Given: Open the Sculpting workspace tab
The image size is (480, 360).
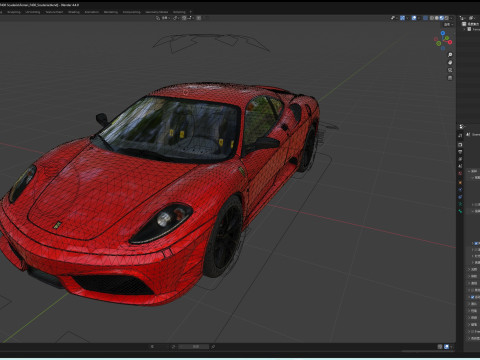Looking at the screenshot, I should (14, 12).
